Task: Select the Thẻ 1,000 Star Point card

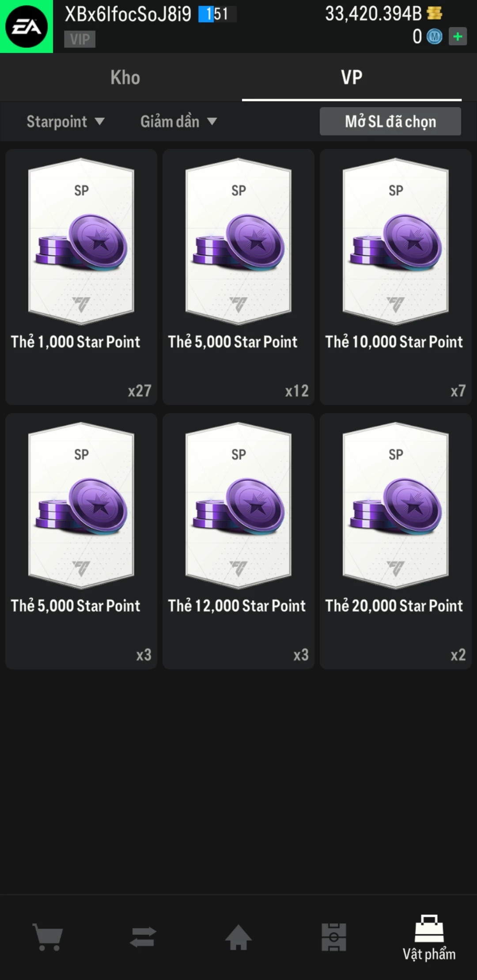Action: (x=81, y=277)
